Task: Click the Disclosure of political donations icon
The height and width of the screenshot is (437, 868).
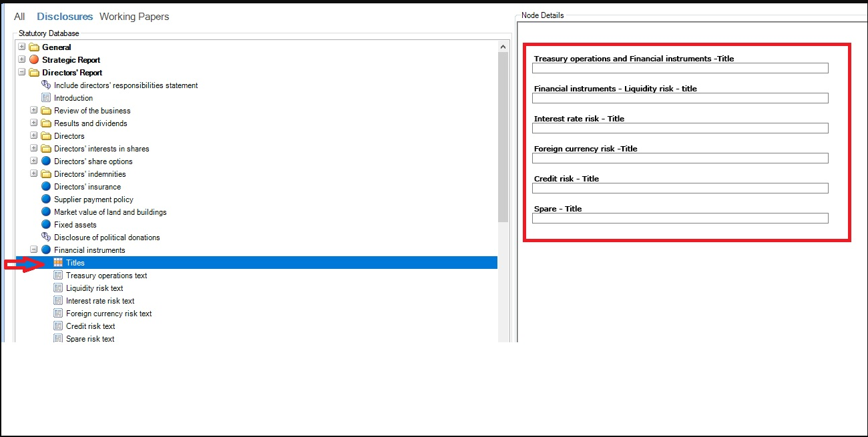Action: [46, 238]
